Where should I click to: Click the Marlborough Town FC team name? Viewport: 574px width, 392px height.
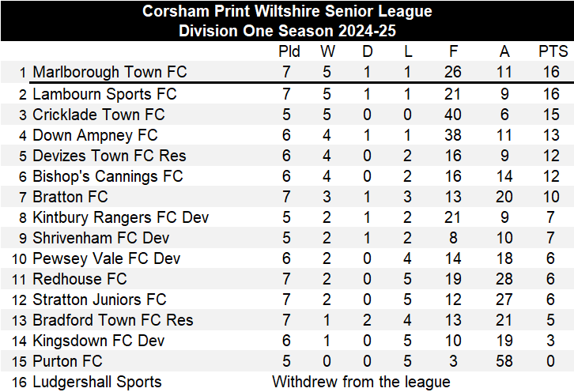click(x=109, y=72)
